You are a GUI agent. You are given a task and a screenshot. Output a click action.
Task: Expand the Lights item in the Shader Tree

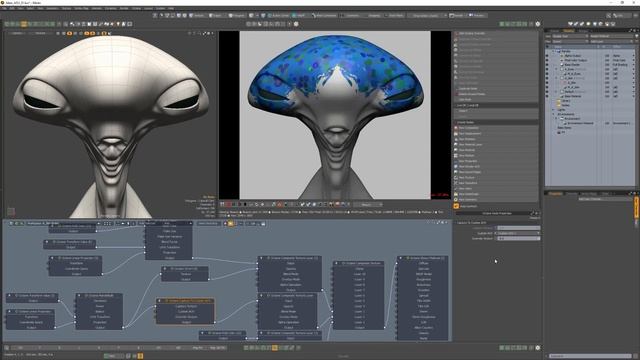553,110
